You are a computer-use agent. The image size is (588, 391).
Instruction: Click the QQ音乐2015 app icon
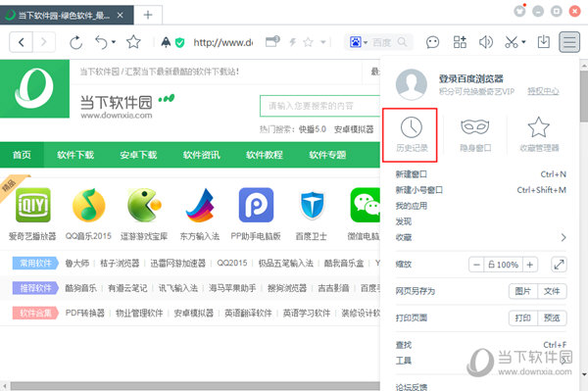[88, 205]
